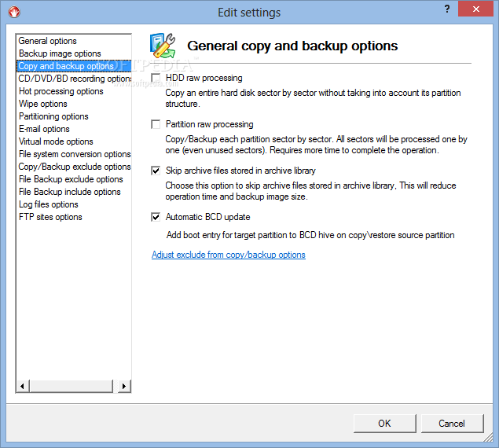Click the Skip archive files stored in archive library label
The image size is (499, 448).
240,171
